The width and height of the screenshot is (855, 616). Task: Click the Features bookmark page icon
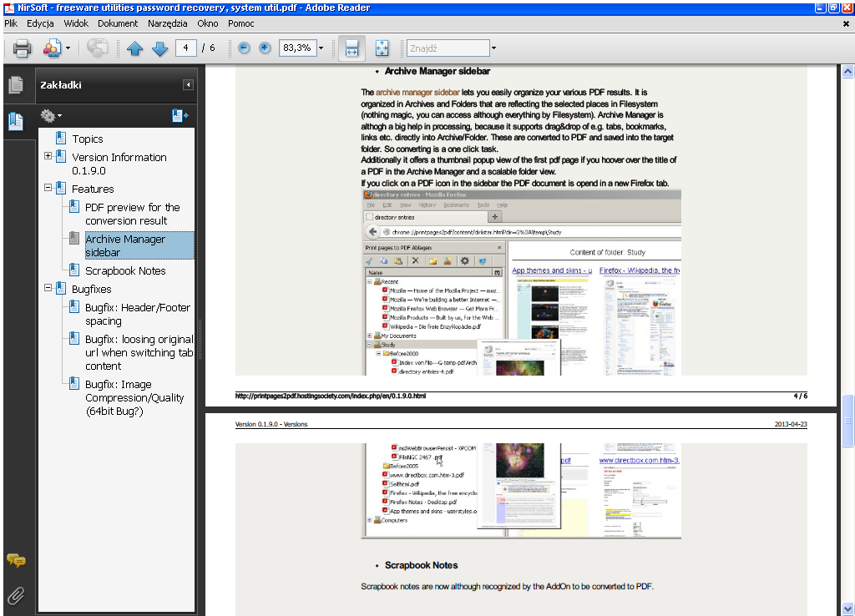61,188
